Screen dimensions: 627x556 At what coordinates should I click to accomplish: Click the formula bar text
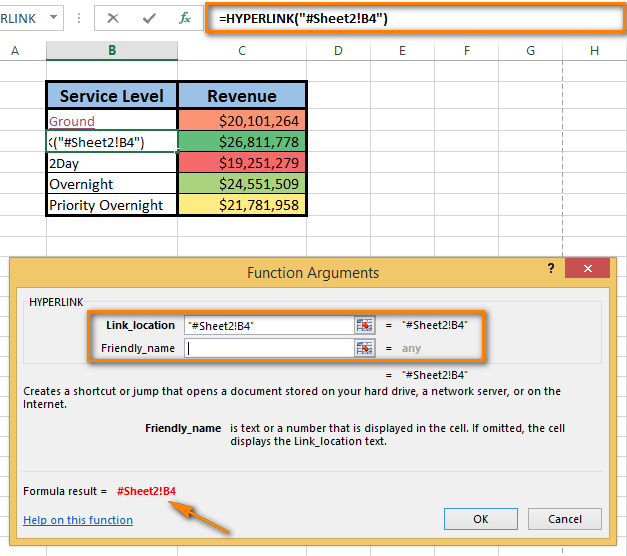[x=400, y=19]
